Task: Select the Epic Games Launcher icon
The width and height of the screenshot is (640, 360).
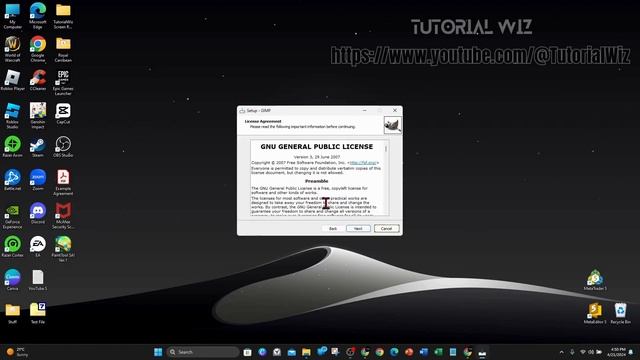Action: pyautogui.click(x=63, y=83)
